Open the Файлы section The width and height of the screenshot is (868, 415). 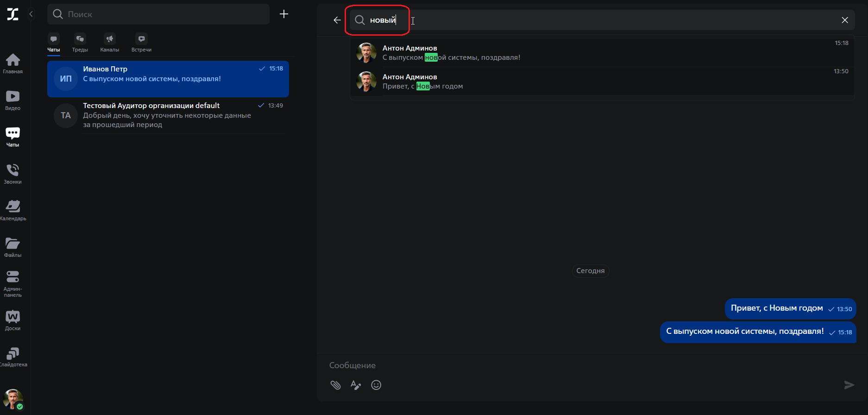pos(13,247)
